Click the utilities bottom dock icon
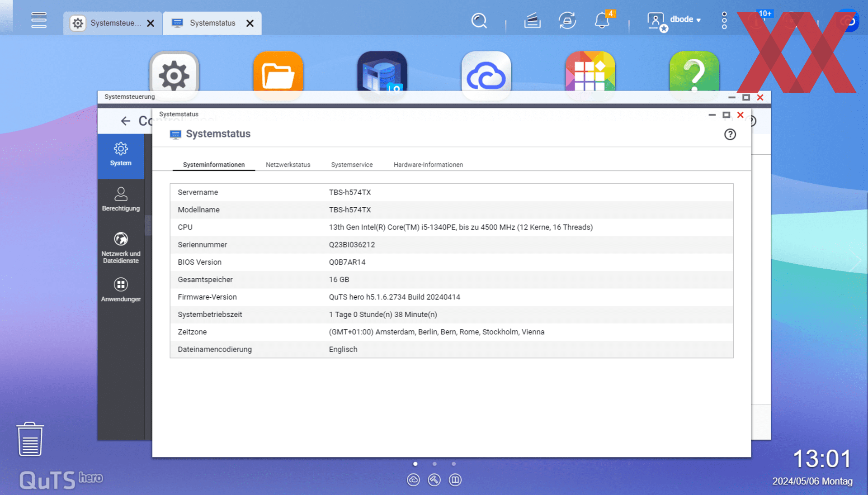Screen dimensions: 868x495 pyautogui.click(x=434, y=480)
